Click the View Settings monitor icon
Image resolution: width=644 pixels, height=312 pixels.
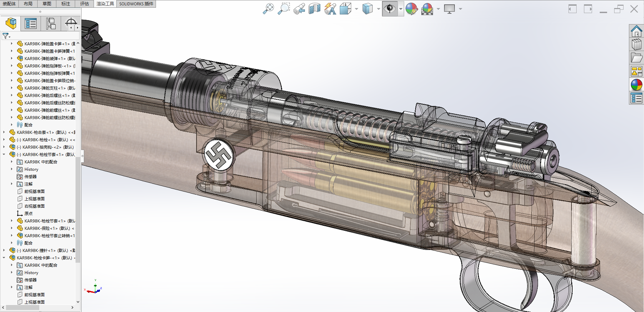[449, 9]
